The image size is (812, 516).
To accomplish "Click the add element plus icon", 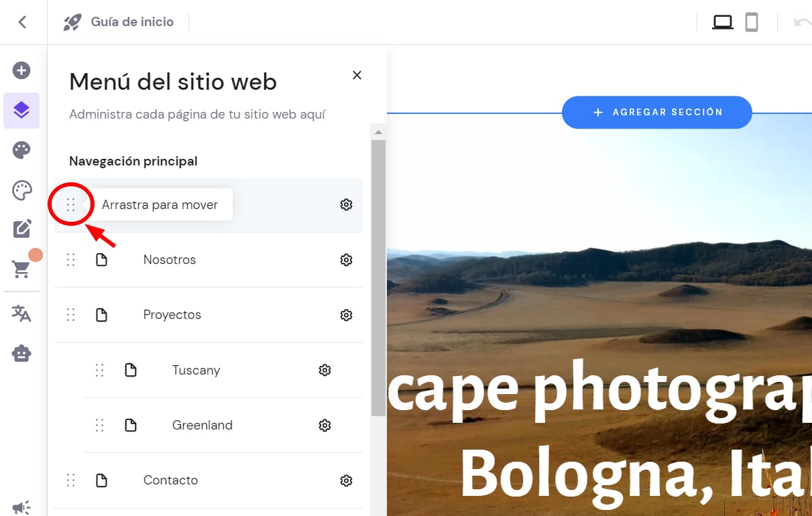I will 21,70.
